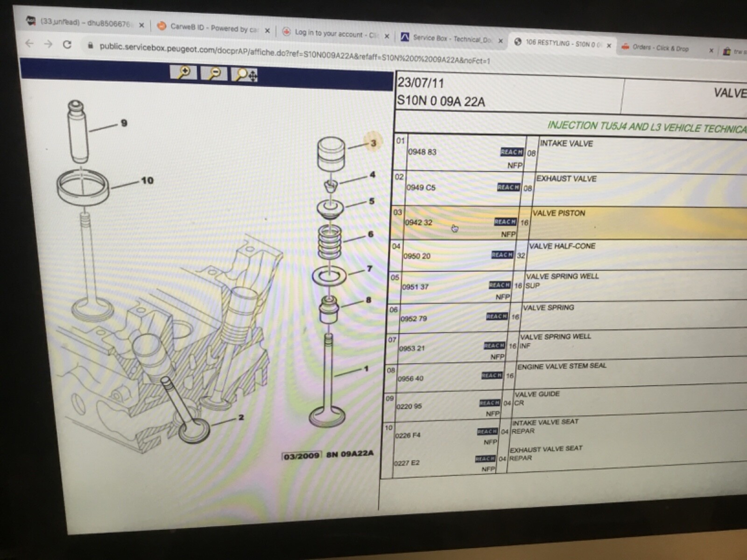The height and width of the screenshot is (560, 747).
Task: Click part number 0949 C5
Action: [421, 188]
